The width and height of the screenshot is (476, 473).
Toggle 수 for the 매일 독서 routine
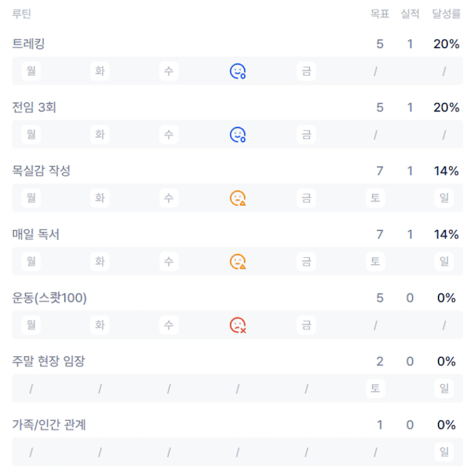pos(168,261)
